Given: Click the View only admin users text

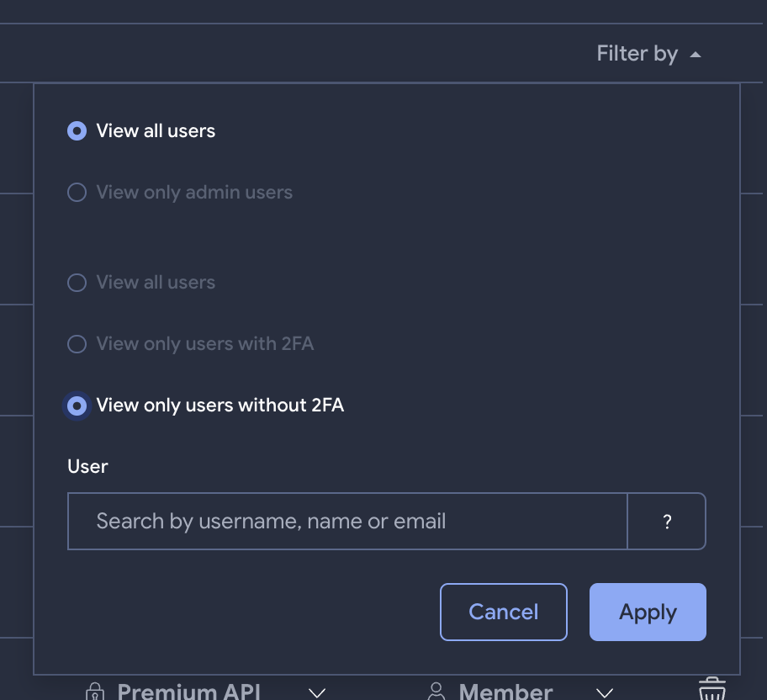Looking at the screenshot, I should [x=194, y=193].
